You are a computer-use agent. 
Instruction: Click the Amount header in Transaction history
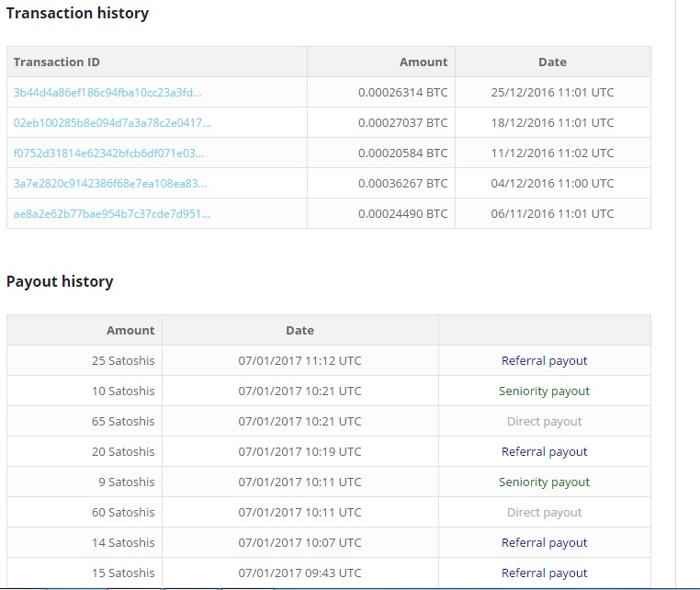423,62
